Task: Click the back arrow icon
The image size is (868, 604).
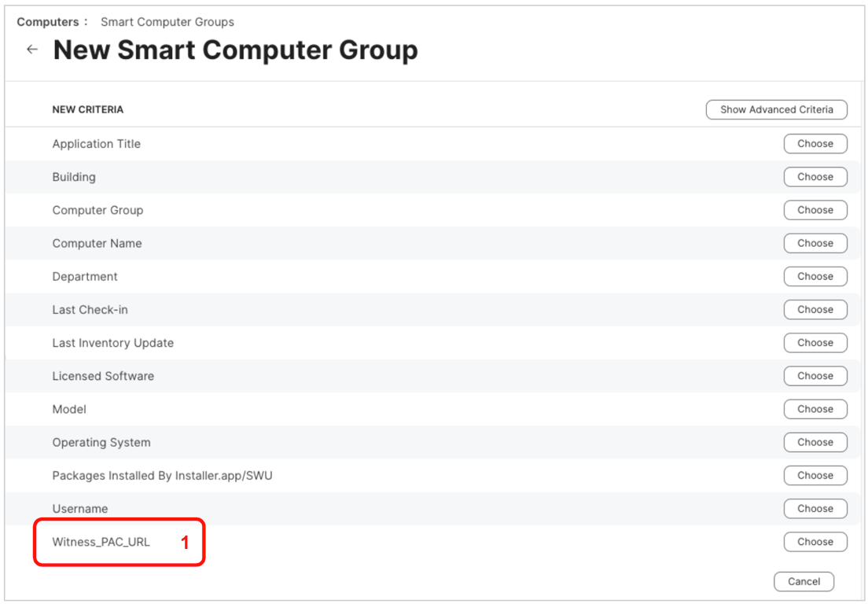Action: click(x=32, y=50)
